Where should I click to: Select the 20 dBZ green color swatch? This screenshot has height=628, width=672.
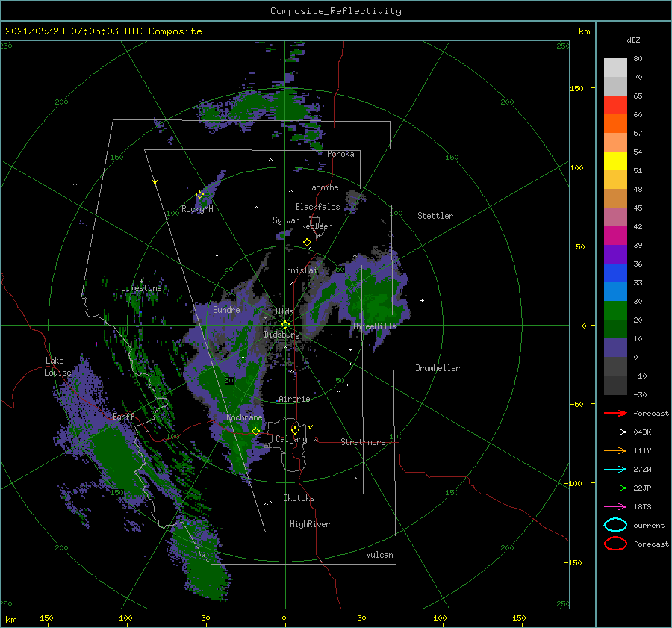tap(615, 310)
